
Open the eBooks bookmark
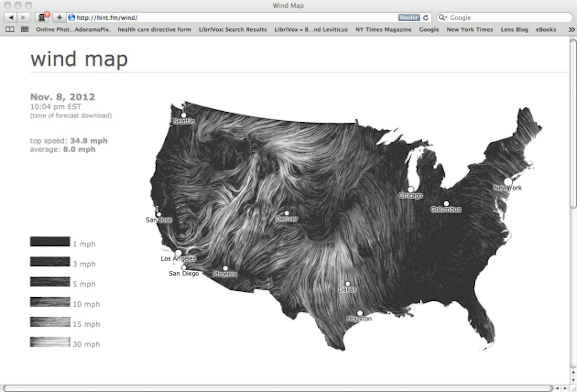click(x=545, y=30)
